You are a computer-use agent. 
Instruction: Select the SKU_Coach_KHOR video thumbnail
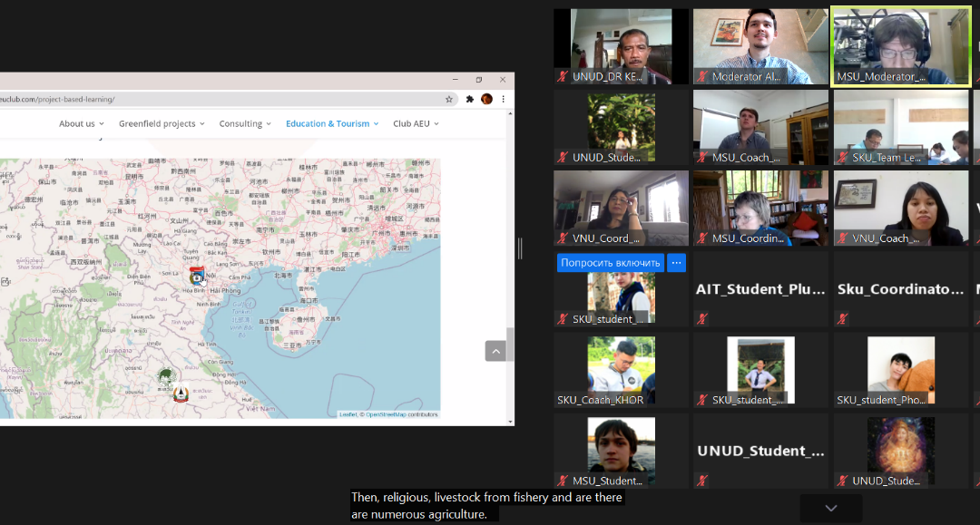621,370
